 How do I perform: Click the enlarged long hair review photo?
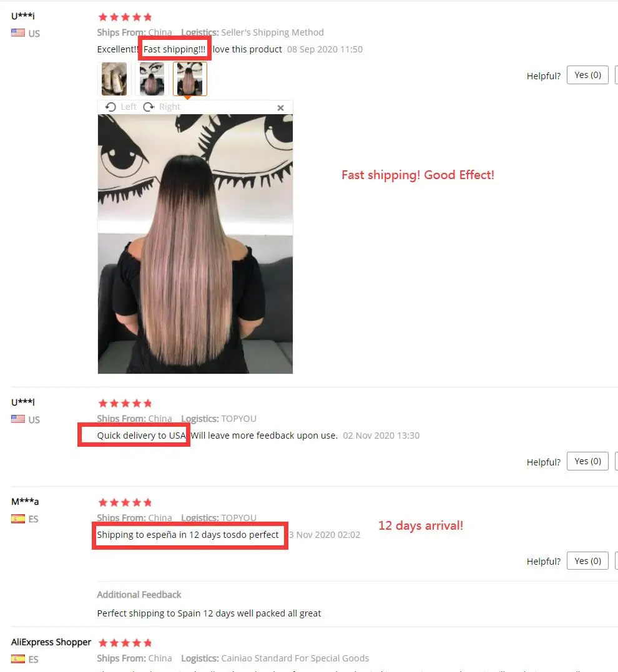[x=195, y=244]
